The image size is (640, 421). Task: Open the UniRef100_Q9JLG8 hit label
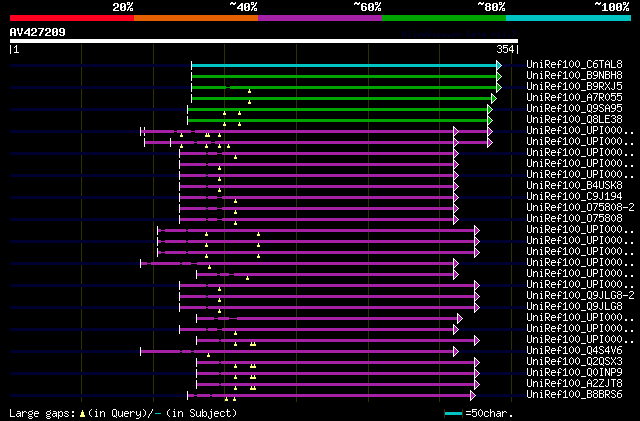pos(574,306)
